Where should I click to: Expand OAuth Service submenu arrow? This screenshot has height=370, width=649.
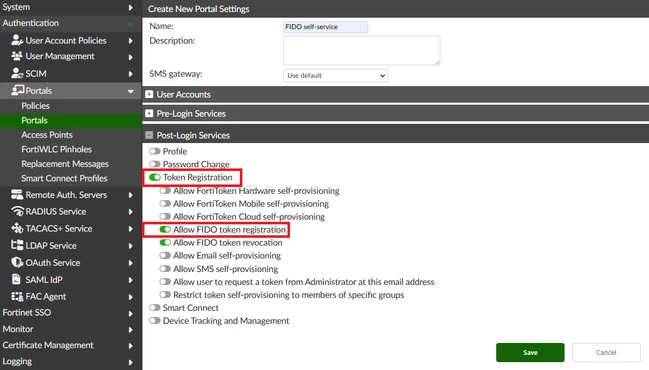tap(130, 263)
